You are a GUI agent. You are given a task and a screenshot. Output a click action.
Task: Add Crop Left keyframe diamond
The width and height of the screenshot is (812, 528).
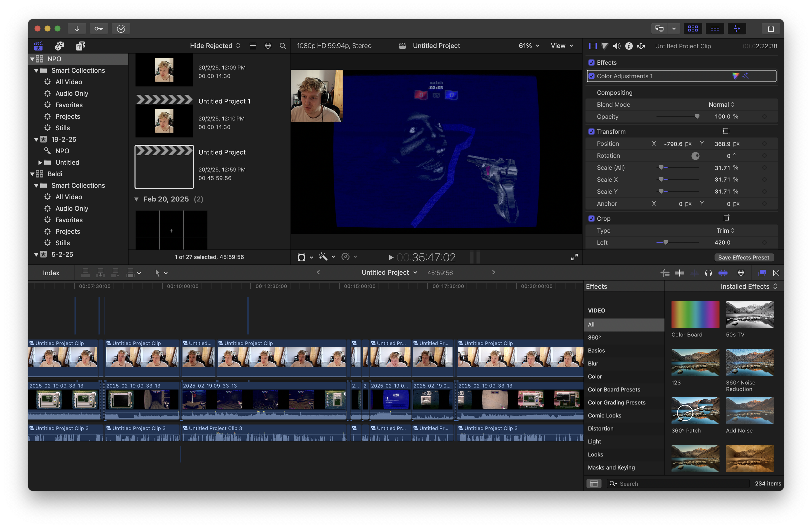pos(764,242)
